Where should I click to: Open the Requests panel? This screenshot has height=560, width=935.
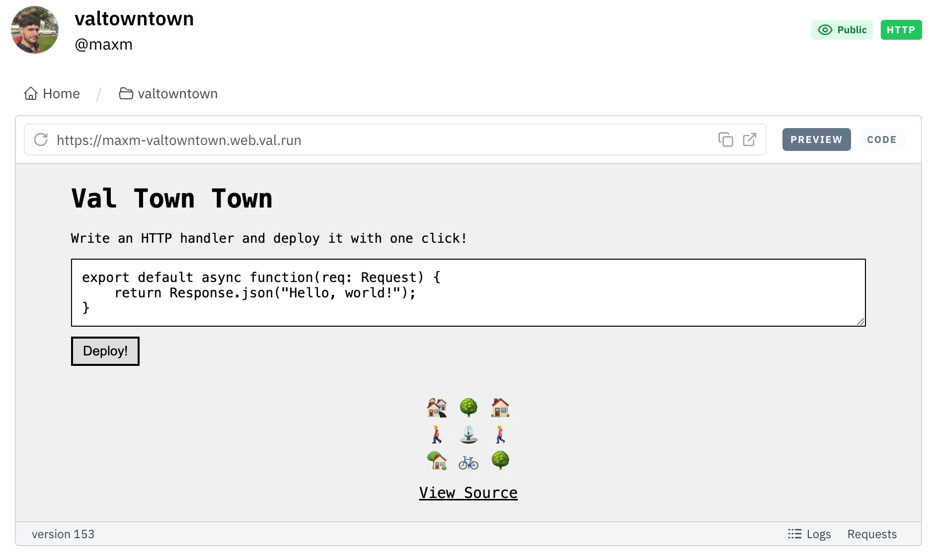point(872,534)
